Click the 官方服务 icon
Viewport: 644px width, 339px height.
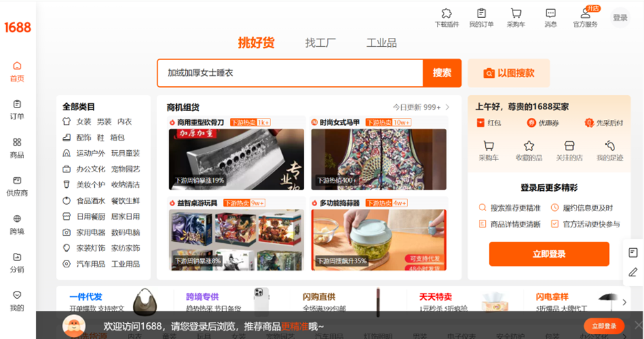click(586, 14)
